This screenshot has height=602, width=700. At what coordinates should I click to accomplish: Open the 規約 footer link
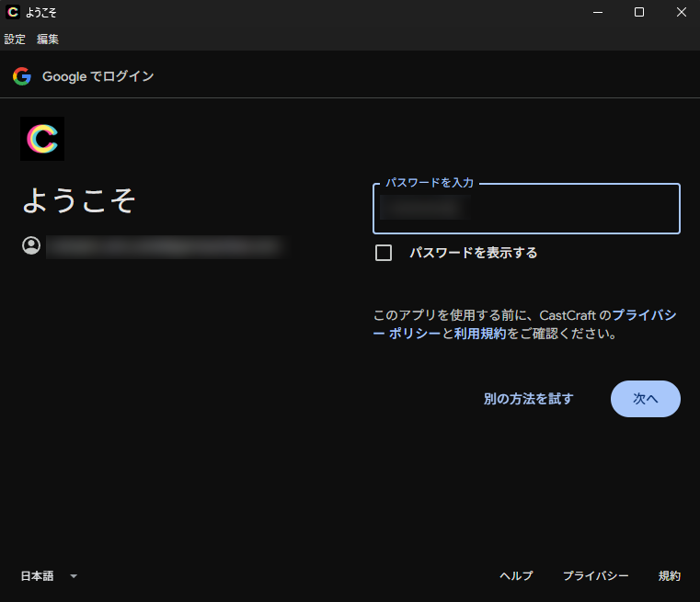(x=670, y=575)
